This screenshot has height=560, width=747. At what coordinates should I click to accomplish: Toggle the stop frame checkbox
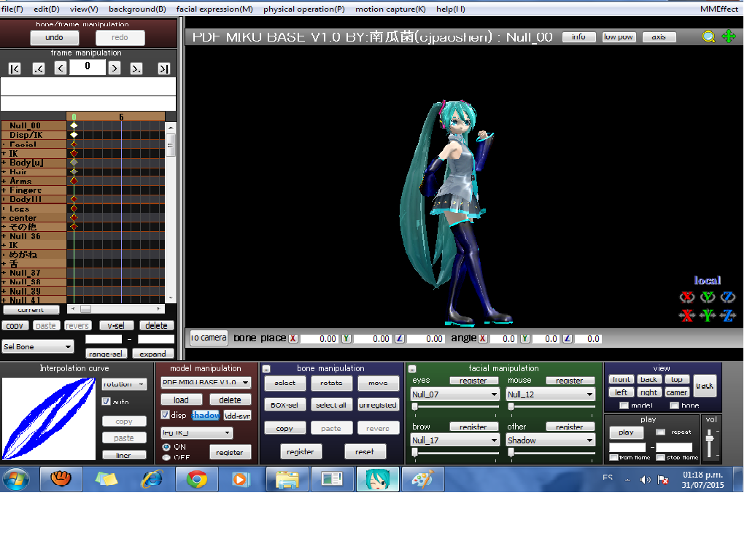pyautogui.click(x=660, y=458)
